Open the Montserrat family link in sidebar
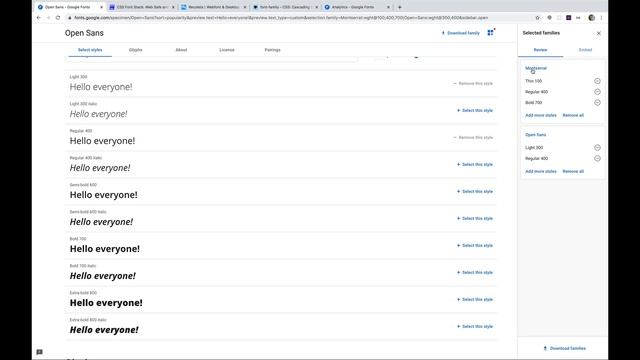The width and height of the screenshot is (640, 360). pos(536,68)
